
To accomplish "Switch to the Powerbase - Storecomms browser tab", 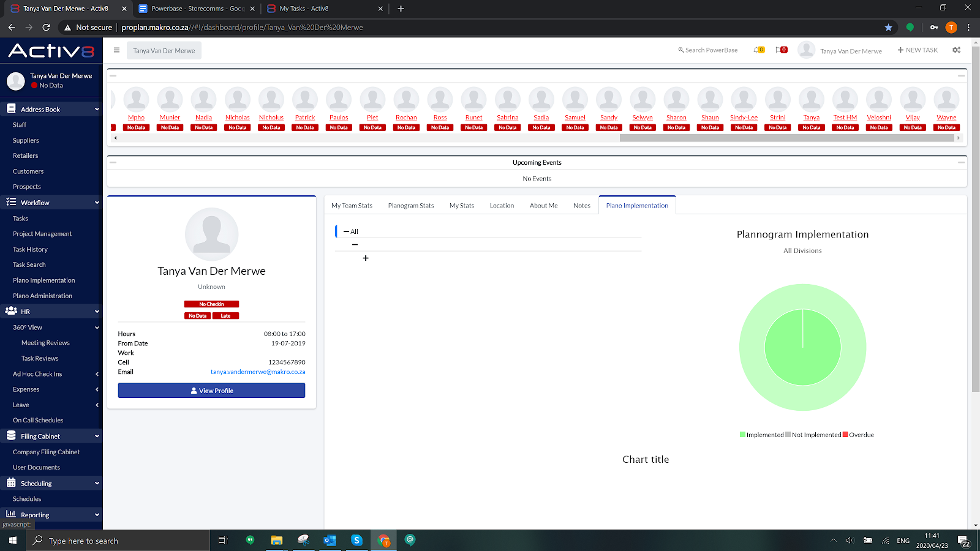I will pos(197,9).
